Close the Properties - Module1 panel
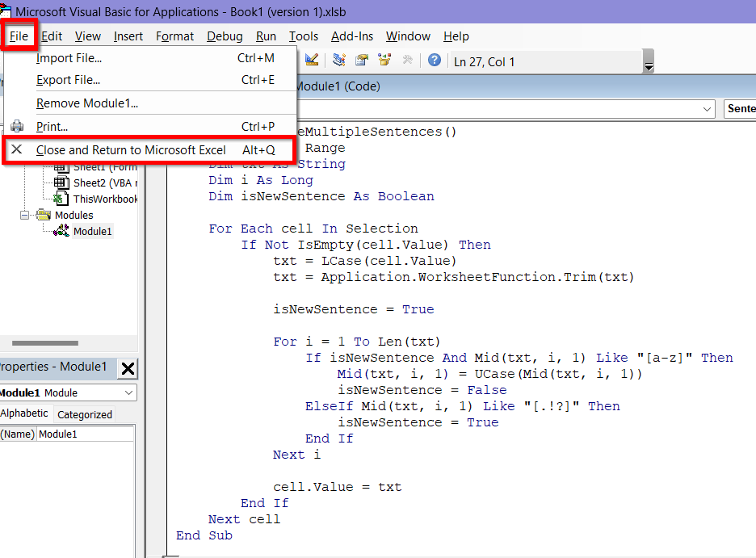This screenshot has width=756, height=558. click(x=128, y=368)
